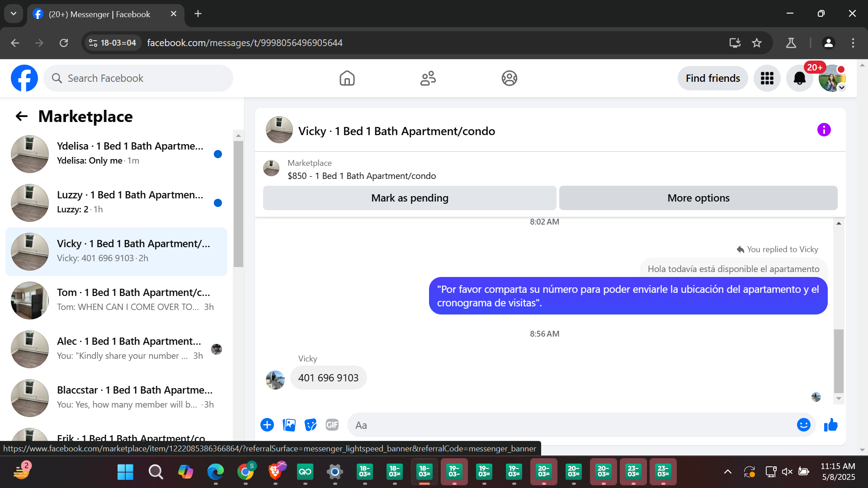Click Vicky's avatar beside her message
This screenshot has height=488, width=868.
click(x=275, y=380)
